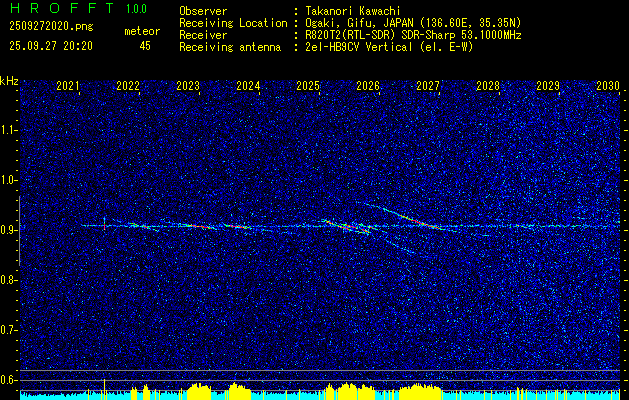Click the file name 2509272020.png
The image size is (629, 400).
click(51, 26)
